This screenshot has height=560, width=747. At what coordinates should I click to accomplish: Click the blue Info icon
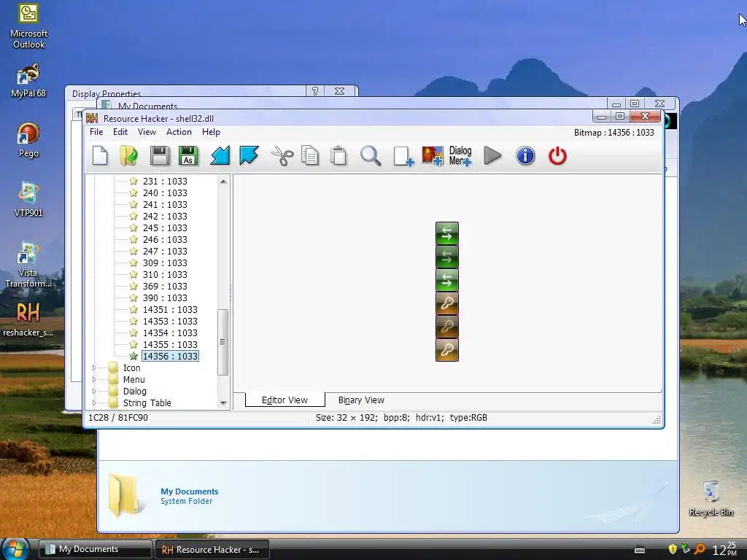click(x=525, y=156)
